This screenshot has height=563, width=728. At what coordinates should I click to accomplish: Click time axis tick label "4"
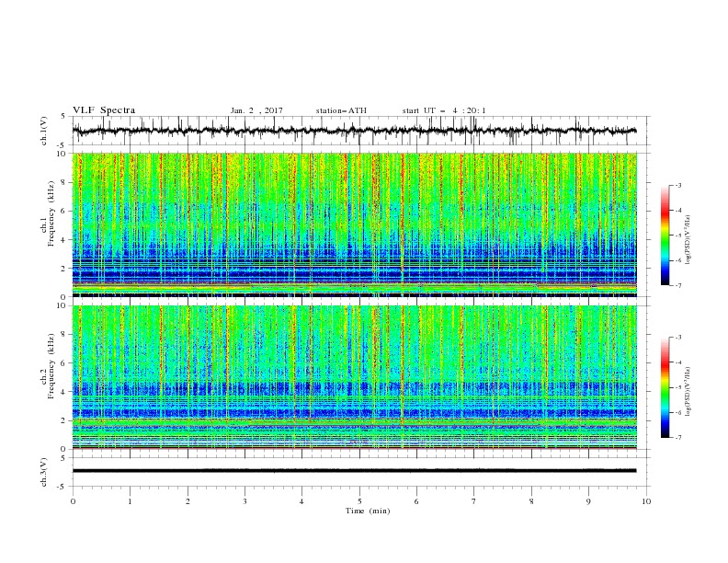tap(301, 501)
